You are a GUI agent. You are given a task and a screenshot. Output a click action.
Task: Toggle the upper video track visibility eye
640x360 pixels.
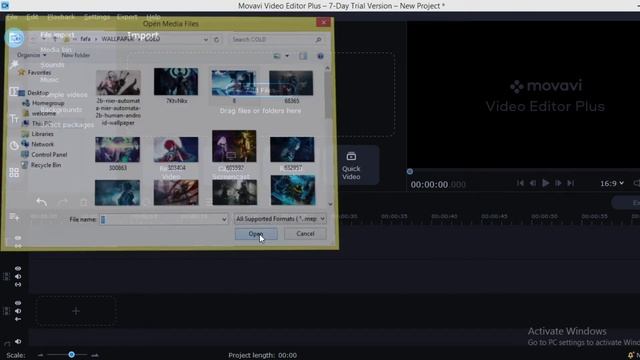click(18, 269)
